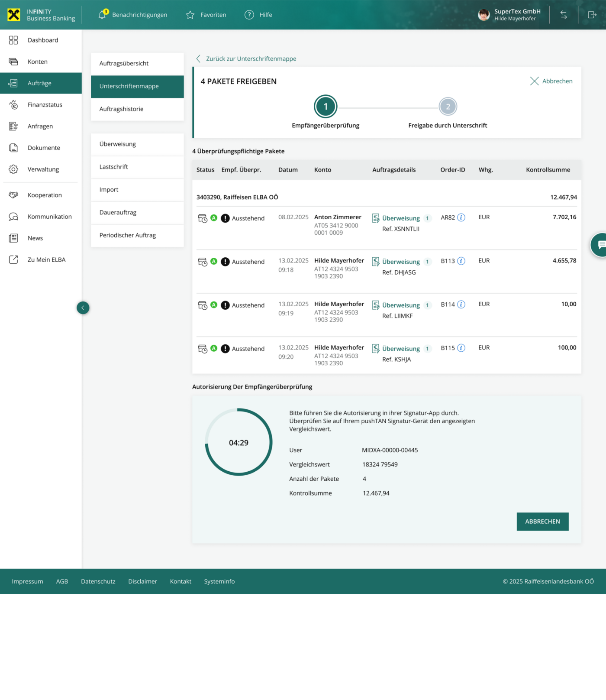606x700 pixels.
Task: Click the account switch arrows icon
Action: pos(564,15)
